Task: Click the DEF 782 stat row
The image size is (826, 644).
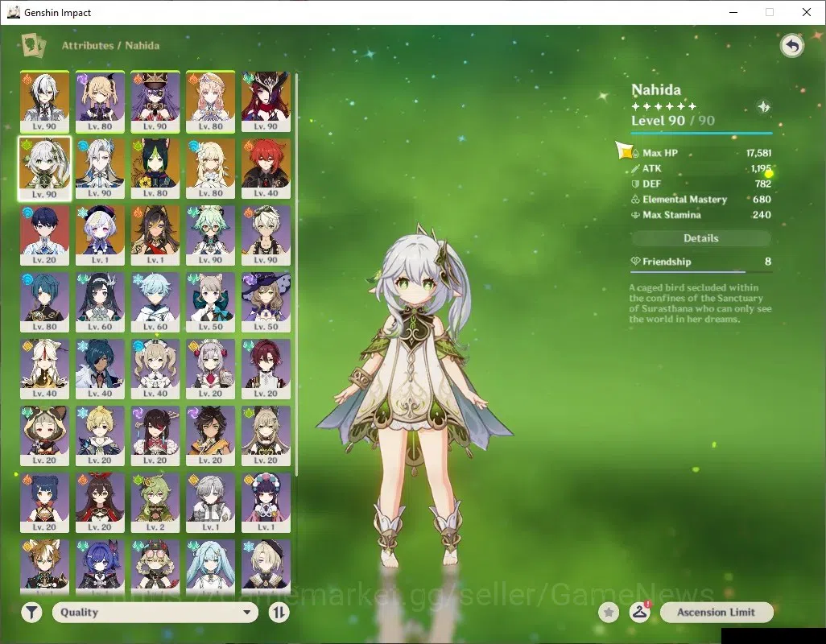Action: pos(700,184)
